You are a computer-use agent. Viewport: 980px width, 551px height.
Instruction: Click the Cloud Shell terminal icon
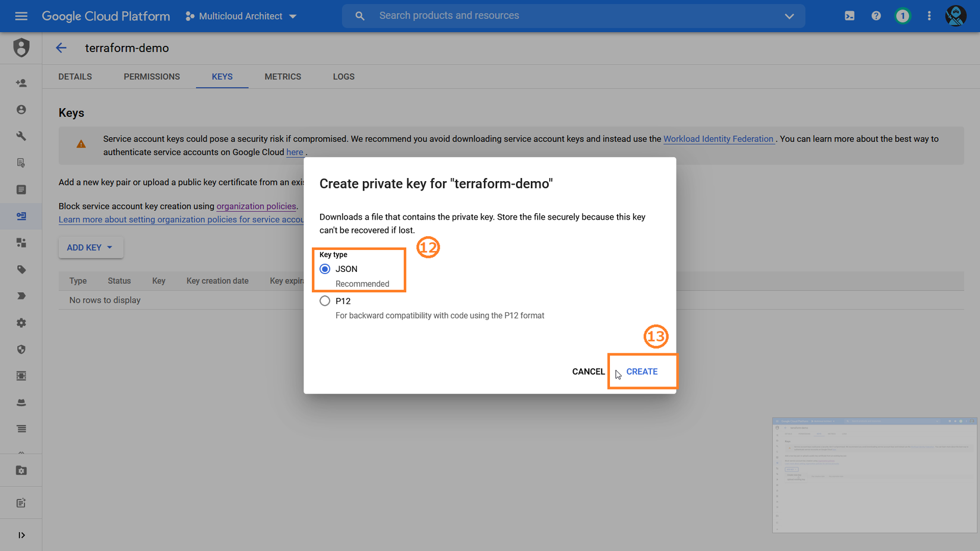(849, 16)
